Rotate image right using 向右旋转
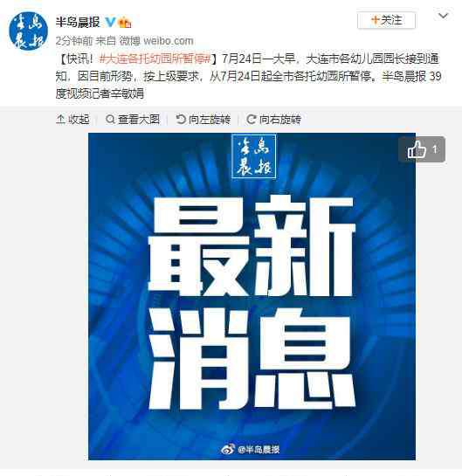Screen dimensions: 462x476 [274, 120]
